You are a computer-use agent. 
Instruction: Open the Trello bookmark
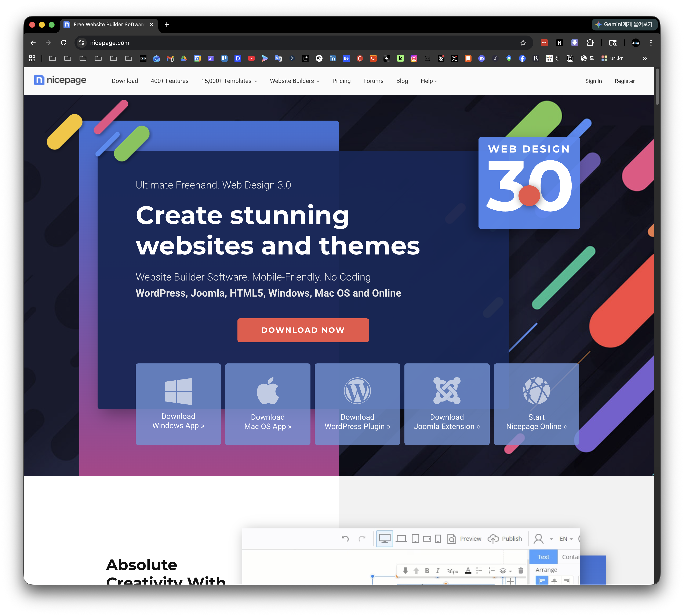[x=224, y=59]
